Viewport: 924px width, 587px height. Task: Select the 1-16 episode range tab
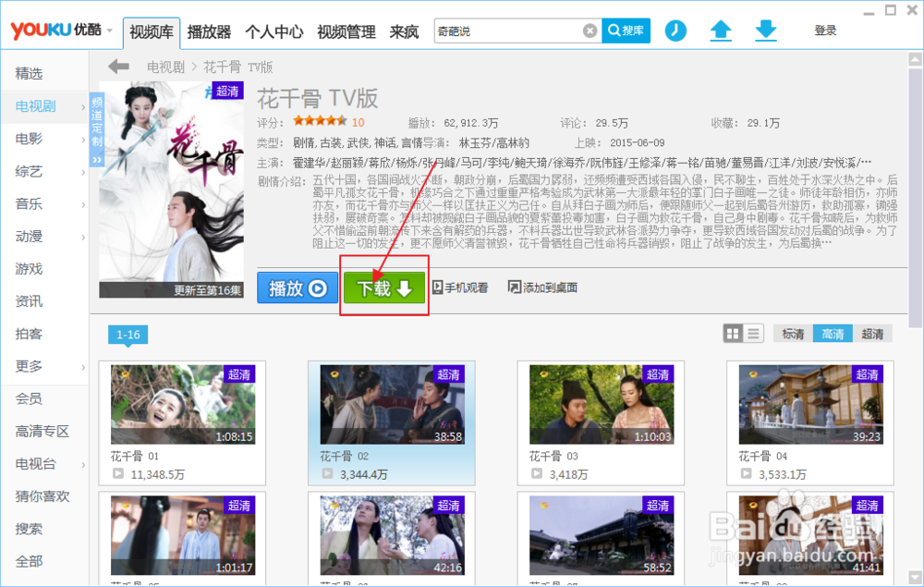pyautogui.click(x=128, y=335)
